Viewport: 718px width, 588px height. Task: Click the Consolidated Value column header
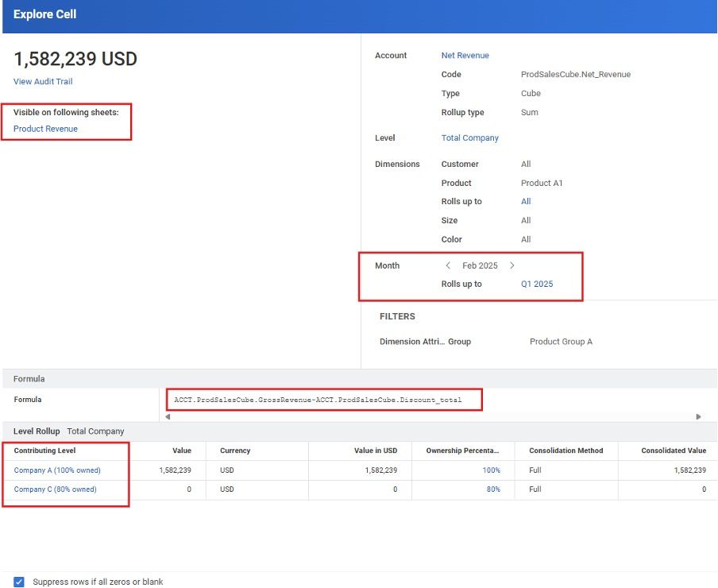coord(673,451)
